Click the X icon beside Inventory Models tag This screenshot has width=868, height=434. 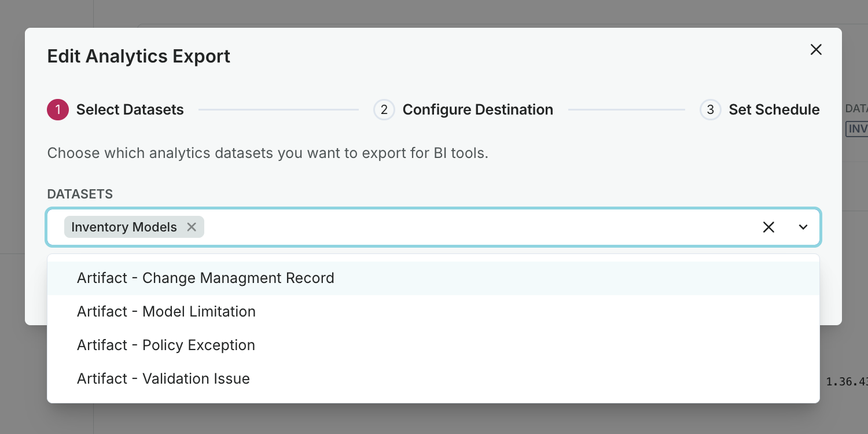[x=192, y=227]
